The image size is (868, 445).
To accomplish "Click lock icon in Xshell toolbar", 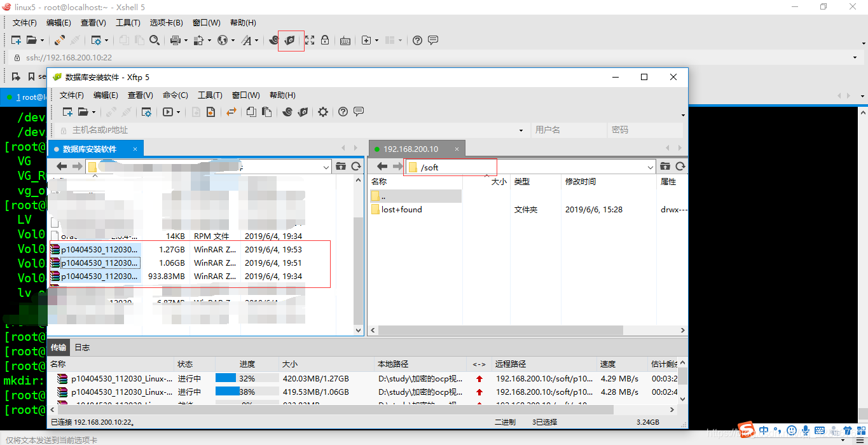I will pos(325,40).
